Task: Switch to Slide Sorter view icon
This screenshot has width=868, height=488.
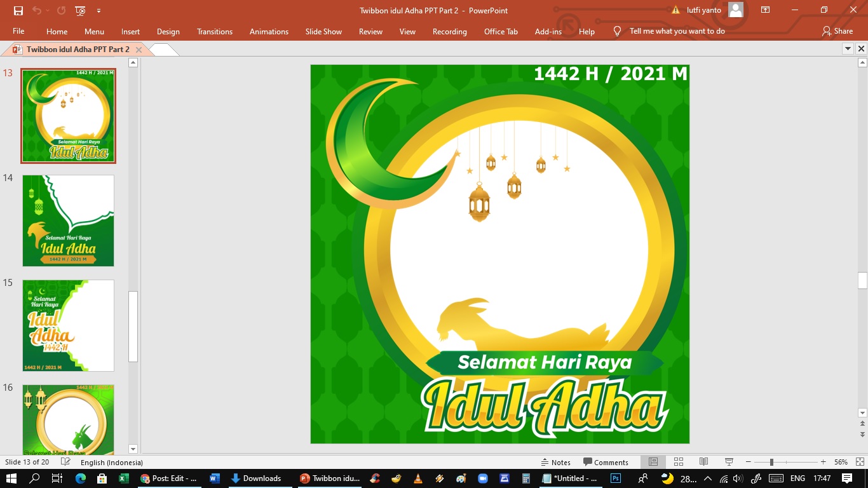Action: click(x=678, y=462)
